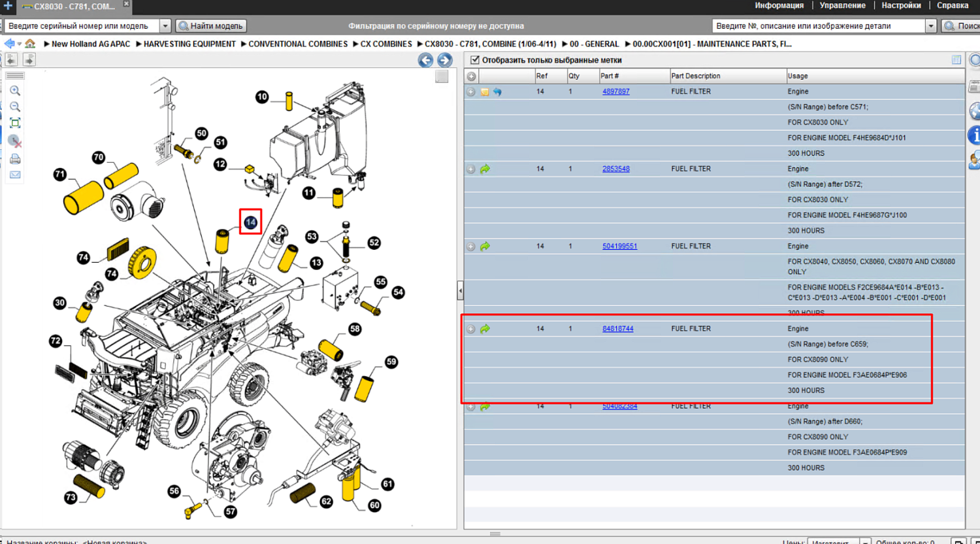
Task: Select callout 70 in the diagram
Action: coord(98,158)
